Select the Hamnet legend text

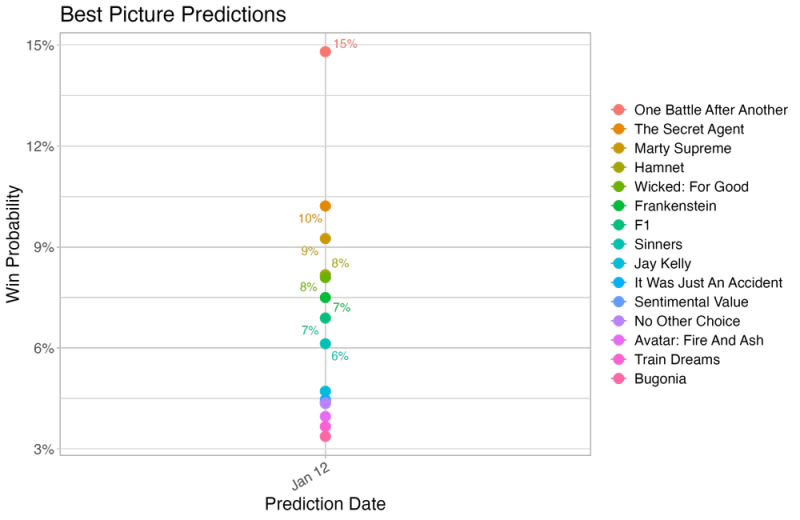pos(658,168)
